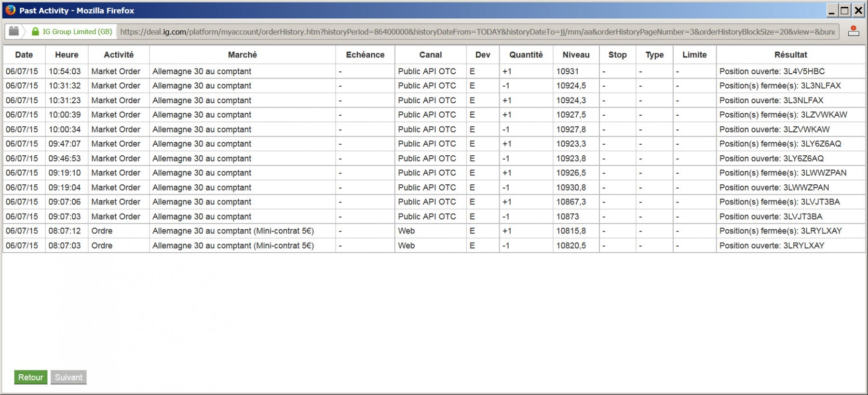Click the Firefox logo in title bar
Image resolution: width=868 pixels, height=395 pixels.
tap(10, 10)
